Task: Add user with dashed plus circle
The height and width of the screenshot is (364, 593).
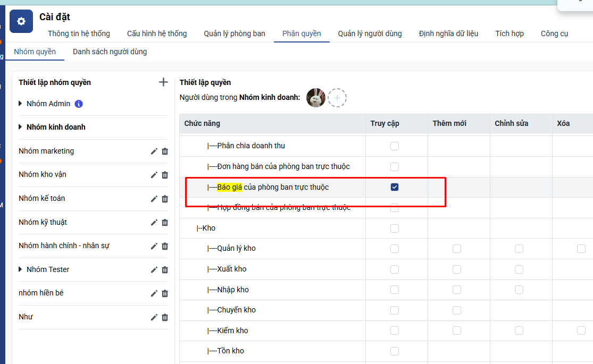Action: (x=337, y=98)
